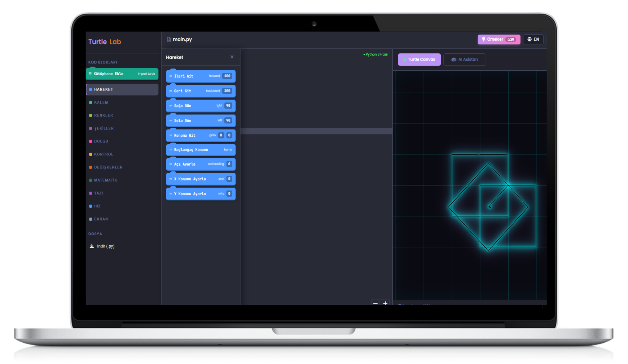Open the YAZI category

click(x=122, y=193)
